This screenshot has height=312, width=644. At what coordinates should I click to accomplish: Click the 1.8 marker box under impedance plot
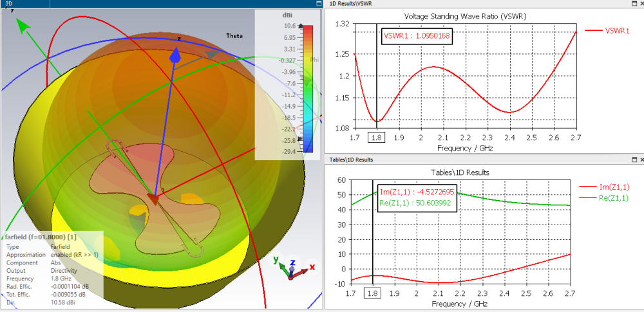pyautogui.click(x=372, y=293)
